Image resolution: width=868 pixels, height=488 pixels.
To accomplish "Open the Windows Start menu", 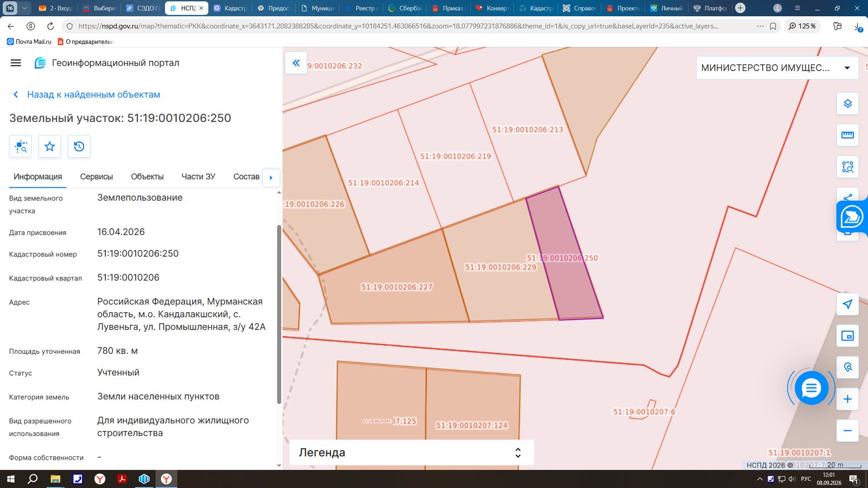I will 10,479.
